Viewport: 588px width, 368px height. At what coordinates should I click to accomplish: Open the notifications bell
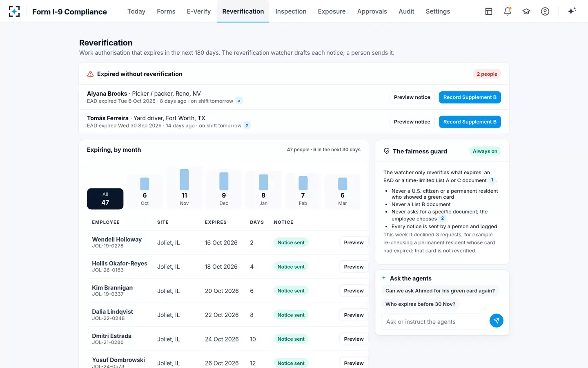(x=508, y=11)
